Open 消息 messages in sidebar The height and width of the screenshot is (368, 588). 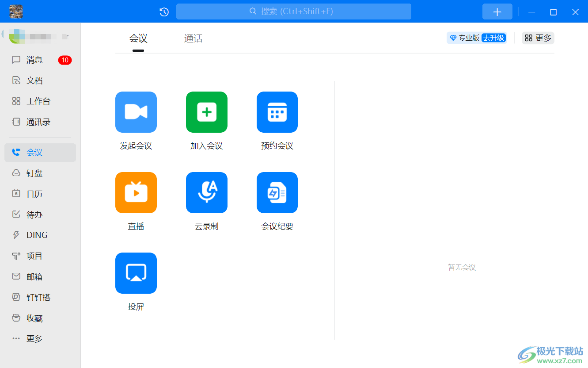[x=40, y=60]
